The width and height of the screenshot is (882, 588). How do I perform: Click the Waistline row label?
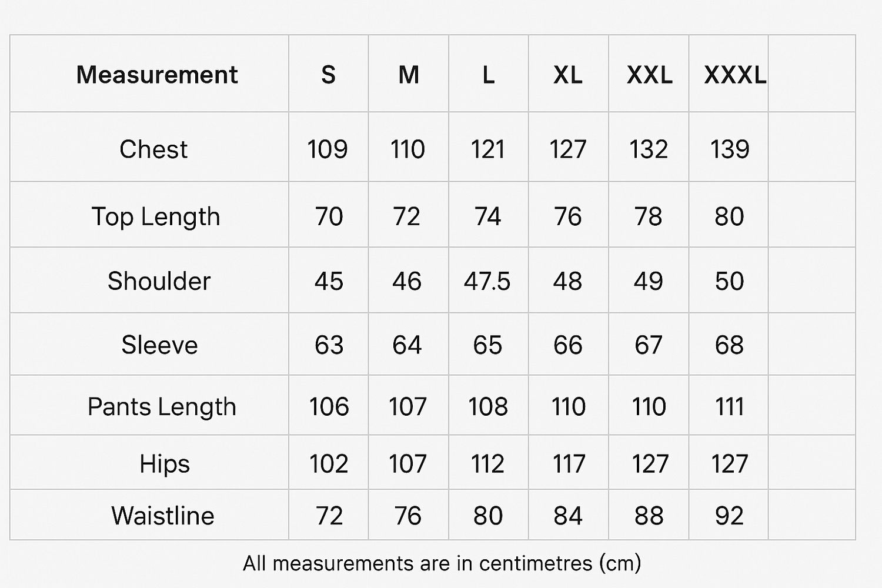point(163,516)
